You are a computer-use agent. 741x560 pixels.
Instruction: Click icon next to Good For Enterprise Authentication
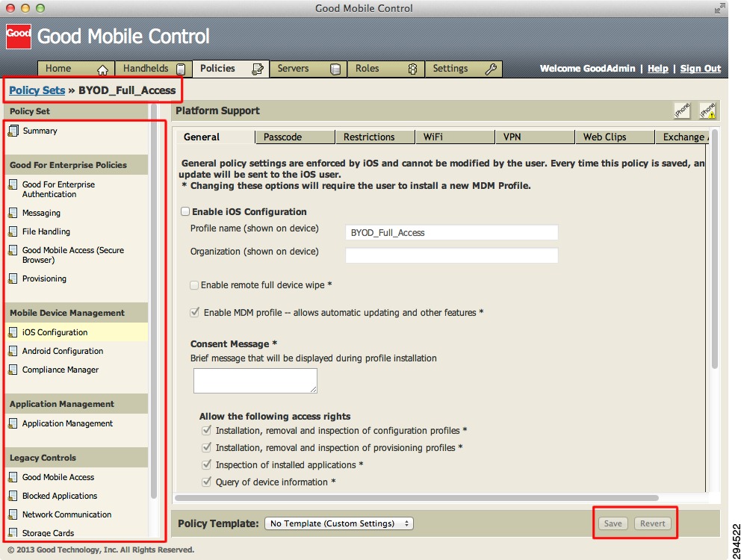pyautogui.click(x=13, y=184)
